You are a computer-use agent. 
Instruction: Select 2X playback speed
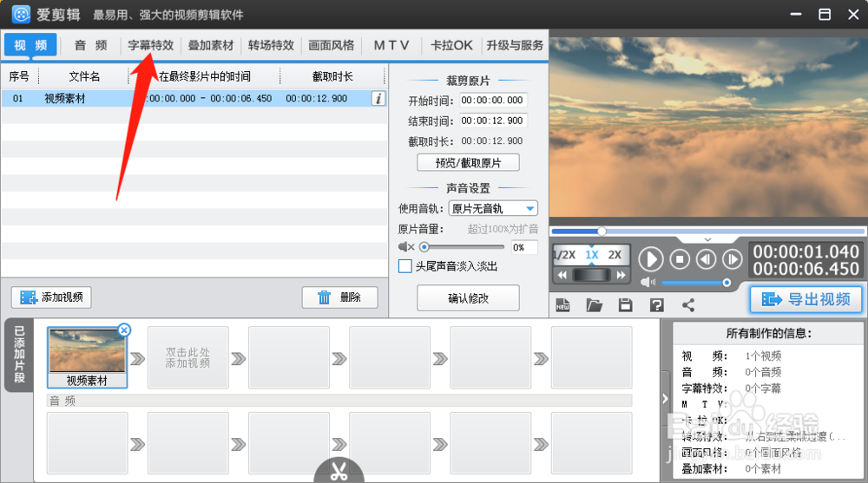(615, 254)
